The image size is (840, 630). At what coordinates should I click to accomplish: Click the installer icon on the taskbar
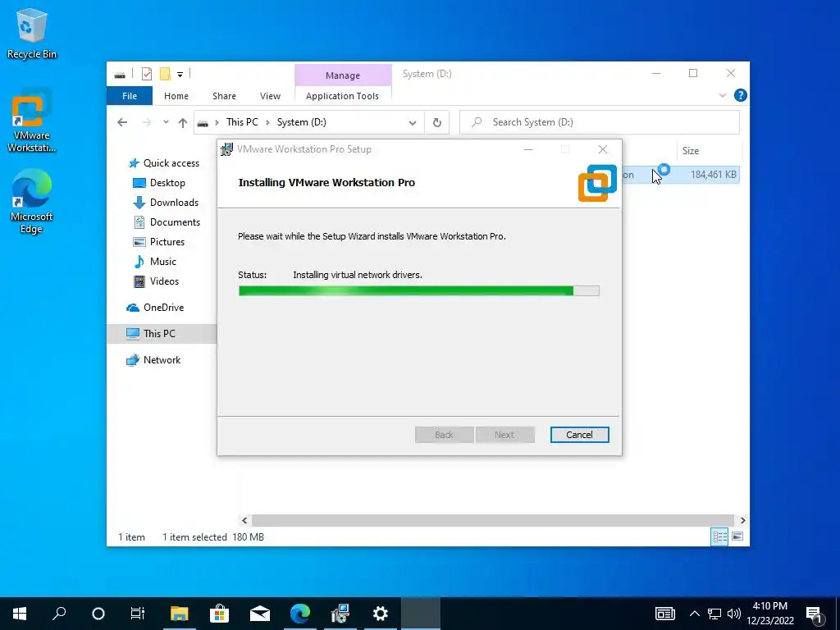(x=340, y=614)
